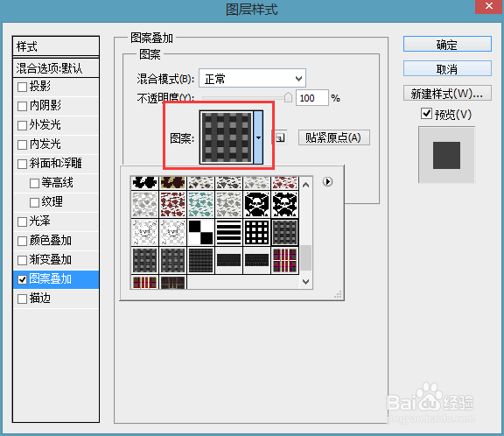The height and width of the screenshot is (436, 504).
Task: Click the 取消 button
Action: (447, 68)
